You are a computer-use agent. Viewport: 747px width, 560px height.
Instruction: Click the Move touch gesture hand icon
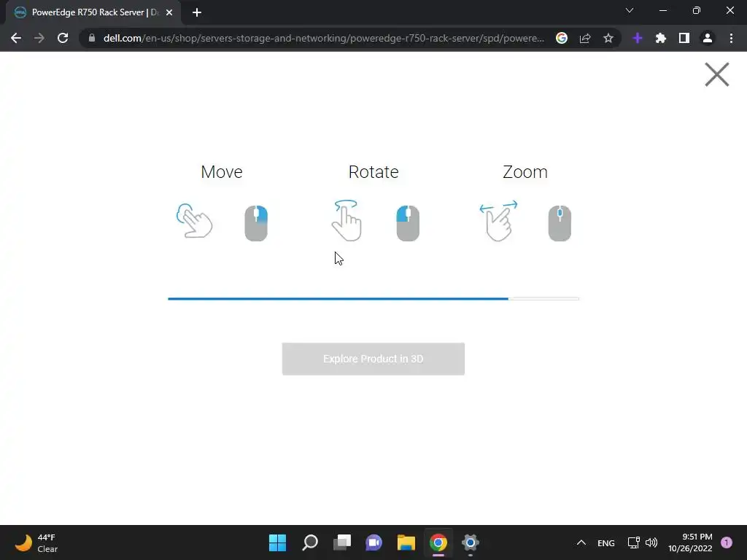194,220
